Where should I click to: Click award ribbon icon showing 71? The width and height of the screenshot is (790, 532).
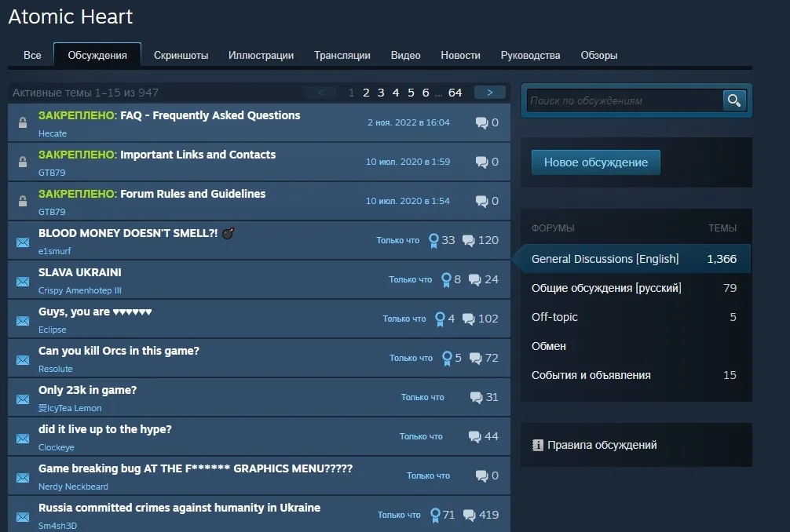[x=435, y=516]
